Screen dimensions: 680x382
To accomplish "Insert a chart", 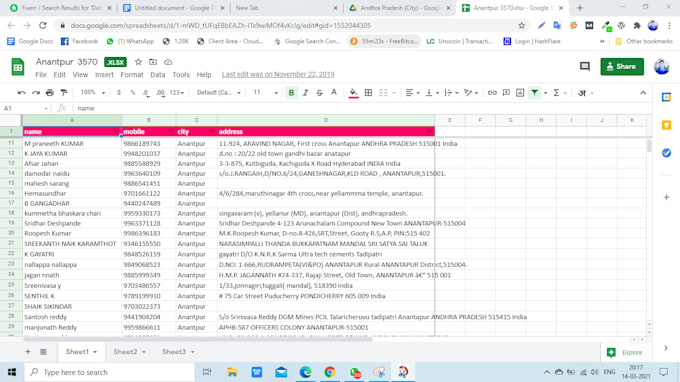I will [x=520, y=93].
